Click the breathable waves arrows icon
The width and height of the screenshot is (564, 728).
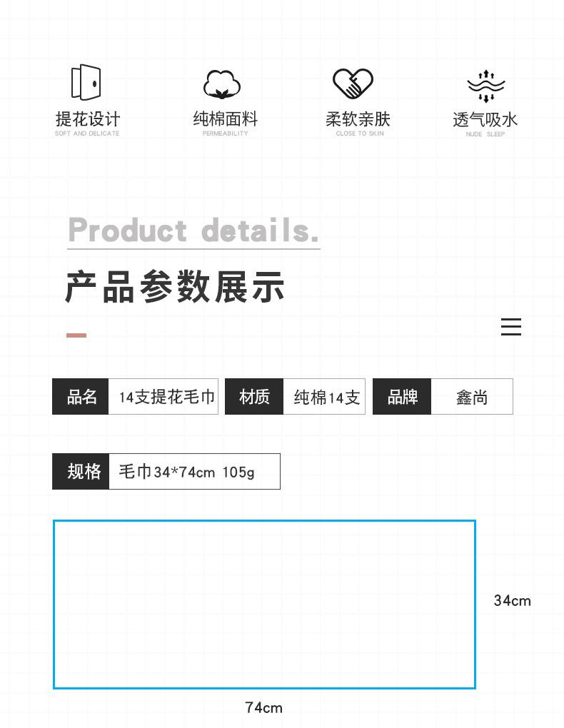click(486, 86)
